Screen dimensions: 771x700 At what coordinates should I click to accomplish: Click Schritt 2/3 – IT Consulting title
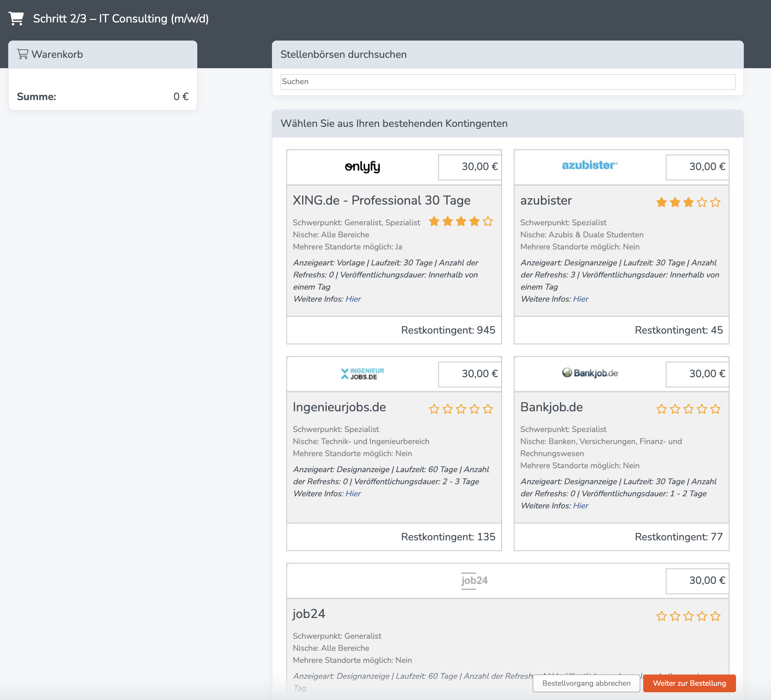tap(121, 19)
